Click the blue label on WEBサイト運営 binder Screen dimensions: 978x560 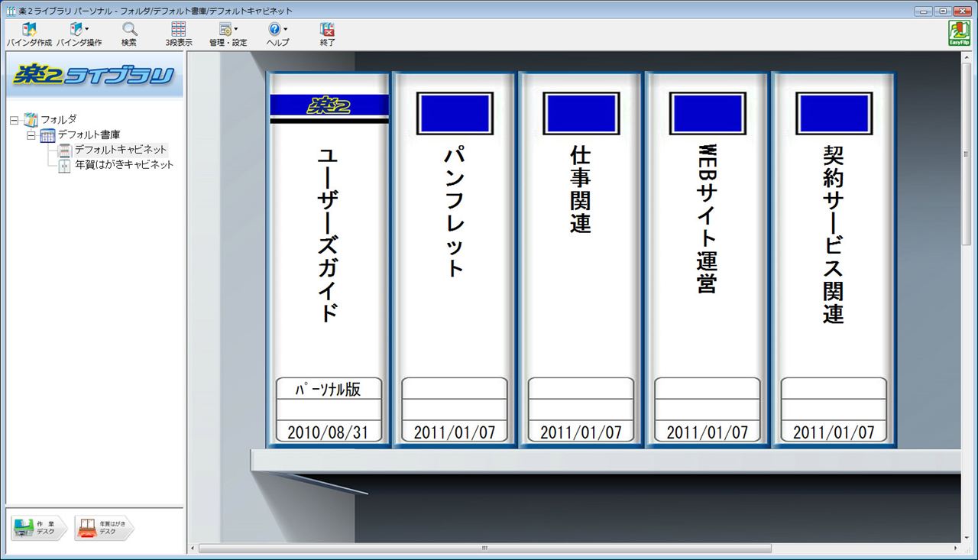point(707,113)
